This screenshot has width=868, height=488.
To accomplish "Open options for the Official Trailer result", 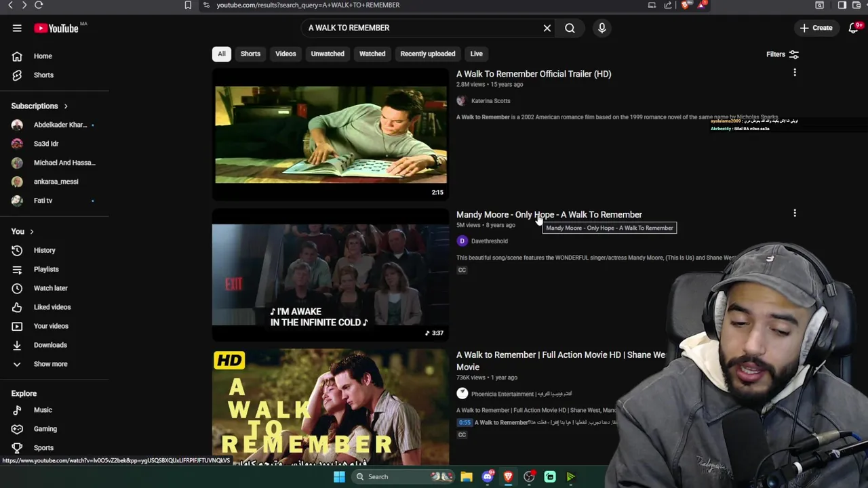I will click(795, 73).
